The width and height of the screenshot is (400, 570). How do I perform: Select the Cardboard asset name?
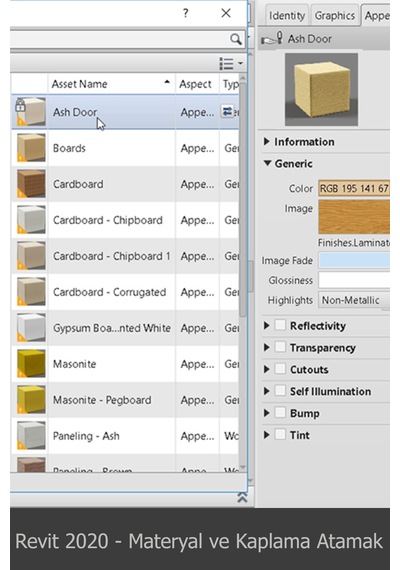78,184
